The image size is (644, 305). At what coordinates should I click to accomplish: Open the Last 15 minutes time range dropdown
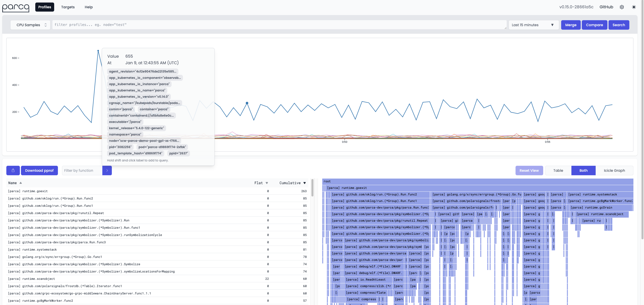pyautogui.click(x=534, y=25)
